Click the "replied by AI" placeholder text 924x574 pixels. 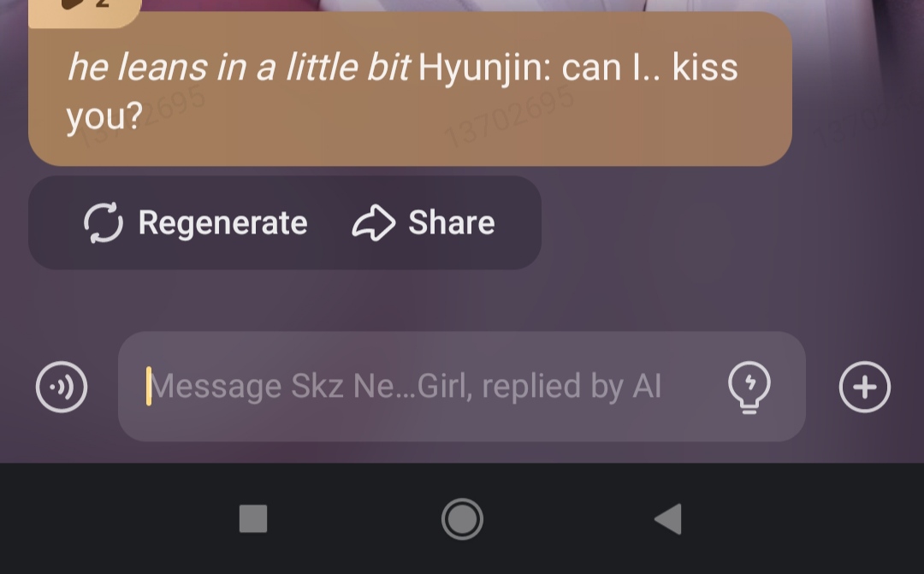pos(572,387)
